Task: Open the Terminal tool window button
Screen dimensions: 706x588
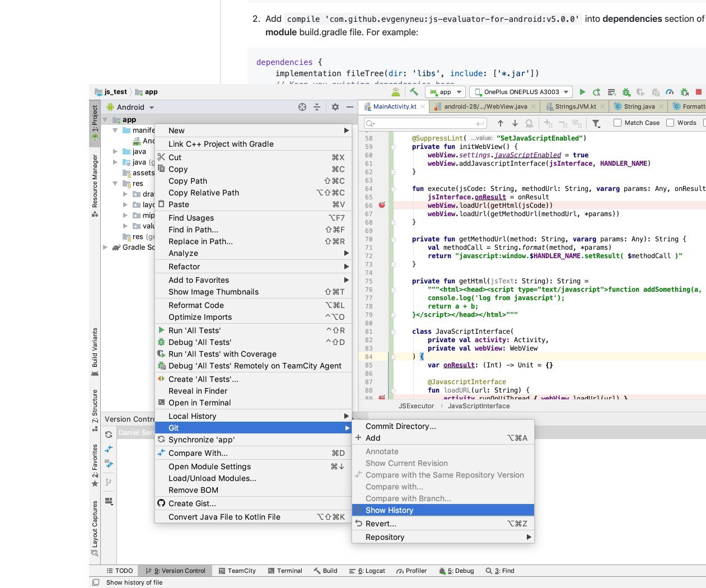Action: coord(285,571)
